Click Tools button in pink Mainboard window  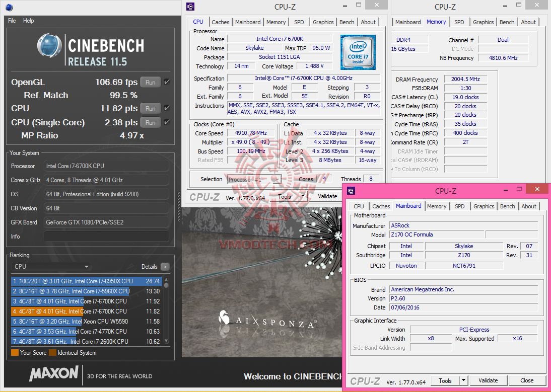pyautogui.click(x=445, y=380)
